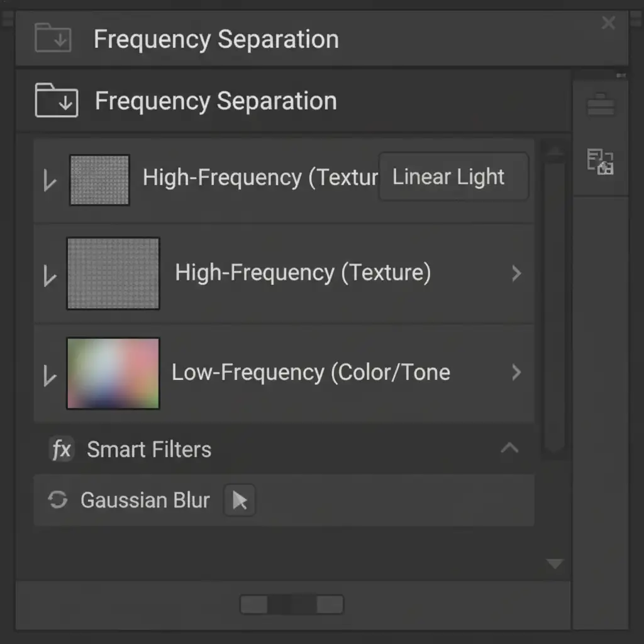Click the document-lock icon in the right sidebar
The image size is (644, 644).
tap(601, 161)
